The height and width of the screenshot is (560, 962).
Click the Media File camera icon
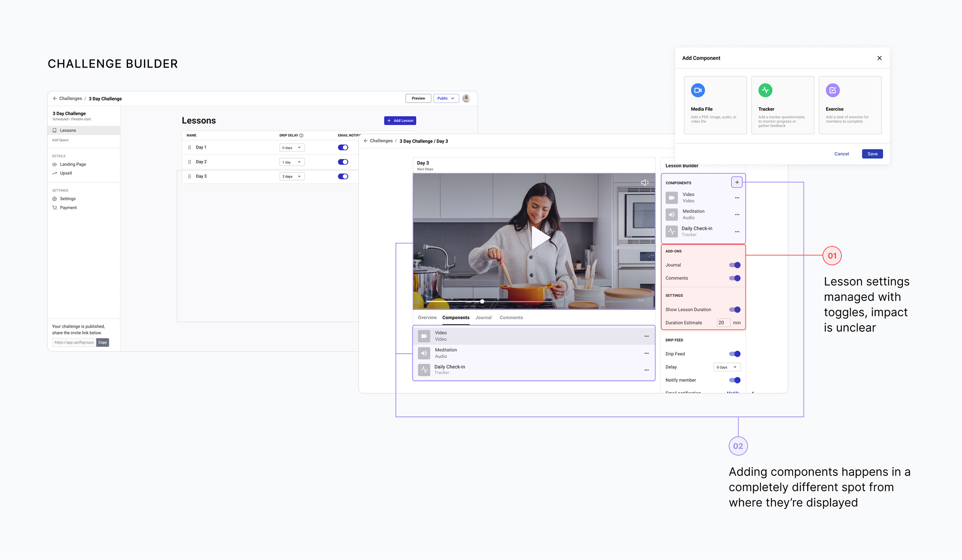(x=697, y=90)
